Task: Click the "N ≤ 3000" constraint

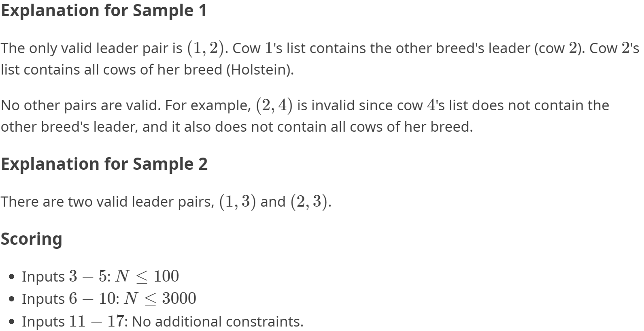Action: (160, 299)
